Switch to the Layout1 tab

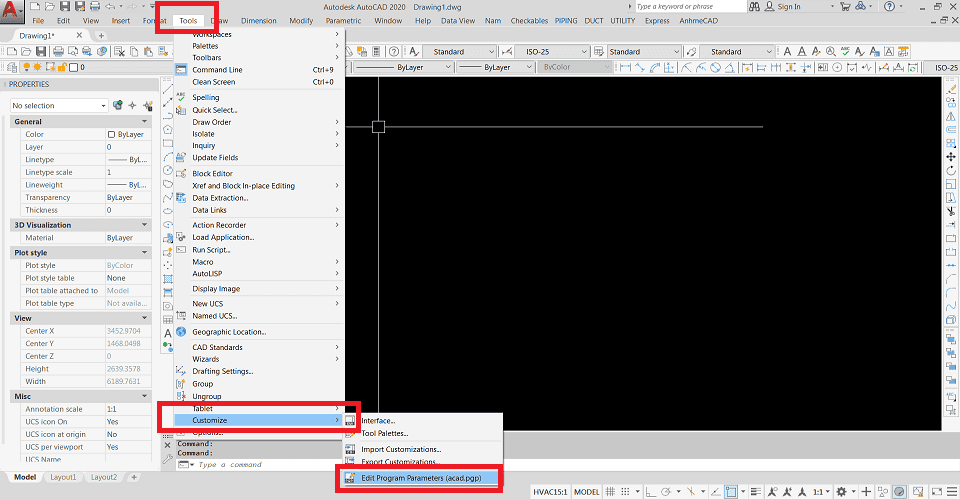tap(63, 477)
